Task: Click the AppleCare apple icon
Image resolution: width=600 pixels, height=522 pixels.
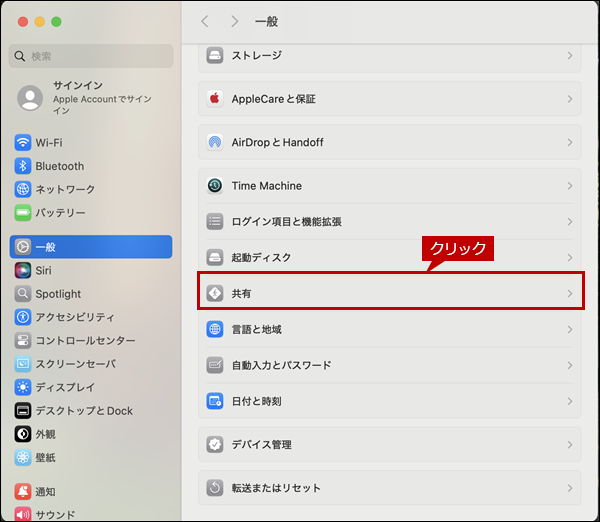Action: click(215, 99)
